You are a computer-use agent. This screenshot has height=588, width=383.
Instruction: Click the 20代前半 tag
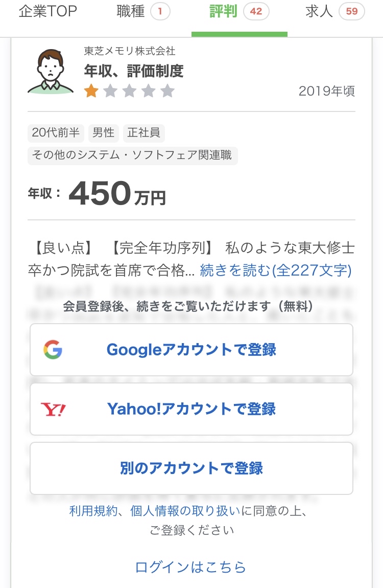click(x=56, y=133)
